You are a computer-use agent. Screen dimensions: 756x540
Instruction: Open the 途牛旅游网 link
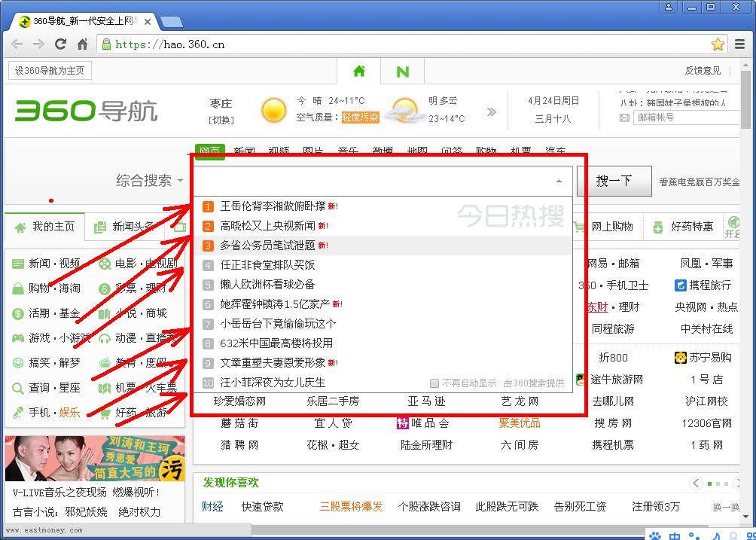[x=617, y=380]
